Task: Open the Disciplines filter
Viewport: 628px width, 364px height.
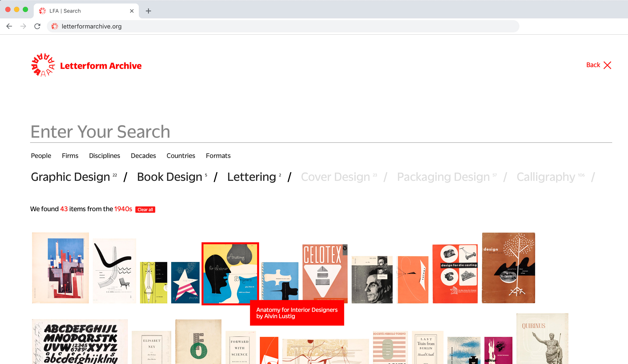Action: pos(104,155)
